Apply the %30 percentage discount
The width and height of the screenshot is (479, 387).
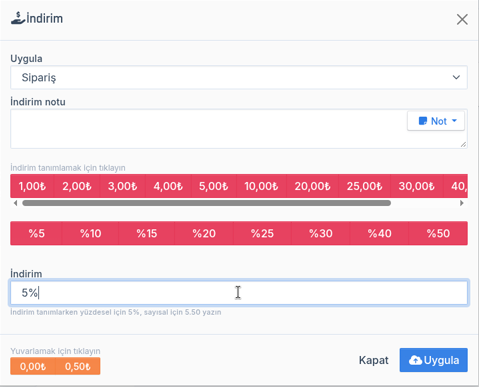click(x=321, y=233)
